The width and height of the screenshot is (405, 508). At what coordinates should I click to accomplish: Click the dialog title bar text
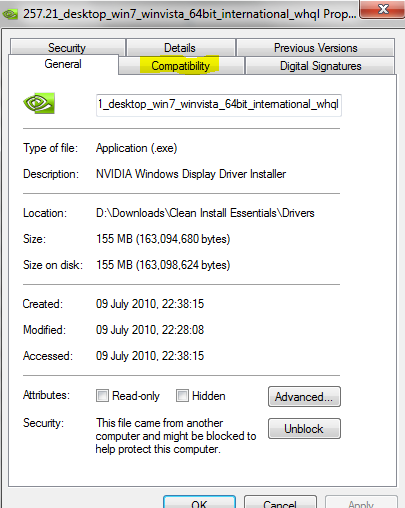click(x=189, y=14)
